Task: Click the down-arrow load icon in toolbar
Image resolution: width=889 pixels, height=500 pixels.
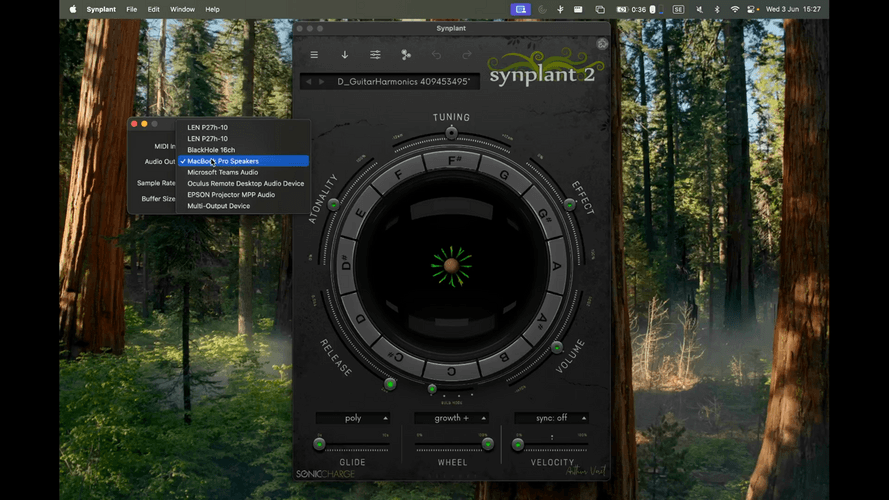Action: 345,55
